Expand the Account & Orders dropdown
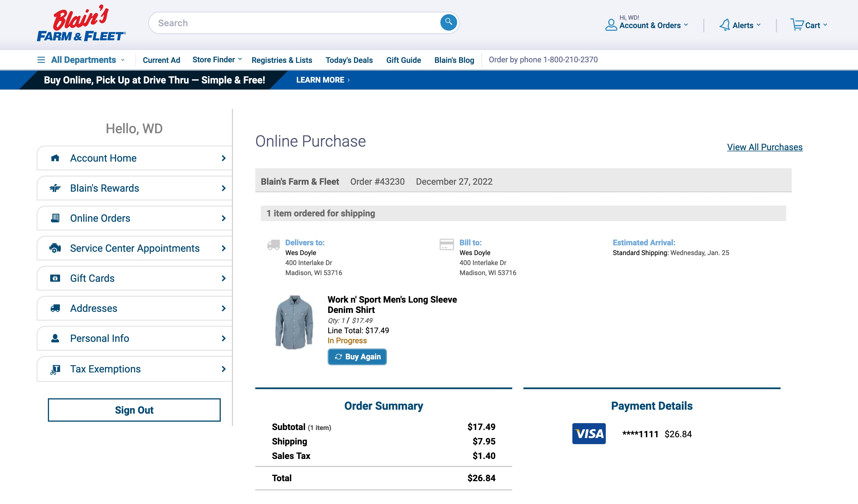Viewport: 858px width, 504px height. pos(654,25)
